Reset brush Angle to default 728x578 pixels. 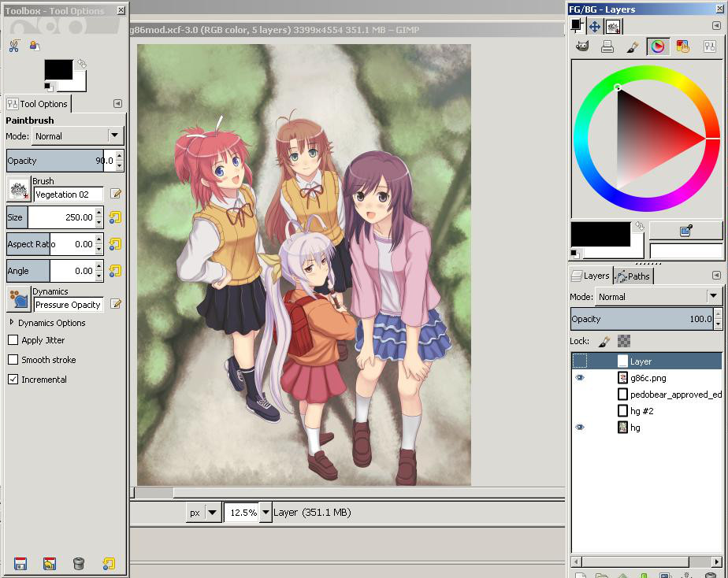click(115, 271)
